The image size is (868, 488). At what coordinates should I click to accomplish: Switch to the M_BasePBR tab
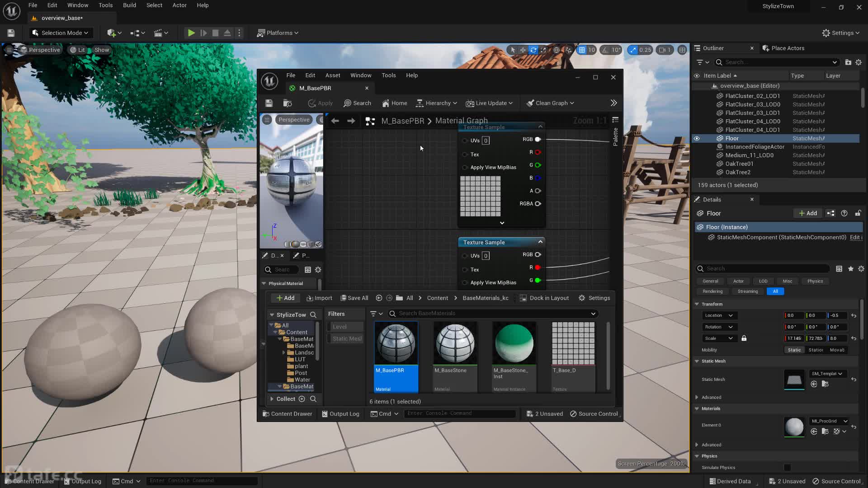point(315,88)
